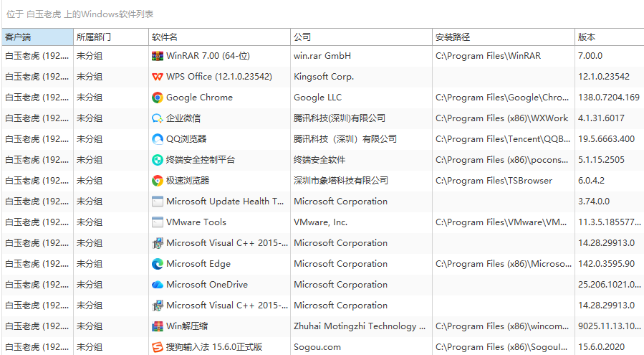644x355 pixels.
Task: Click the version 15.6.0.2020 cell
Action: pyautogui.click(x=601, y=347)
